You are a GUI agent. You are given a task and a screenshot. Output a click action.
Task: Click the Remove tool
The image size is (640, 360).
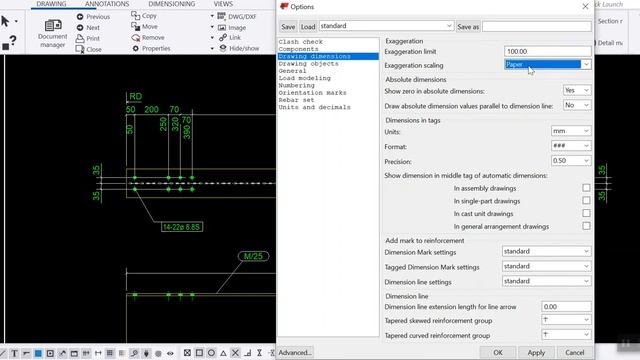(x=148, y=38)
